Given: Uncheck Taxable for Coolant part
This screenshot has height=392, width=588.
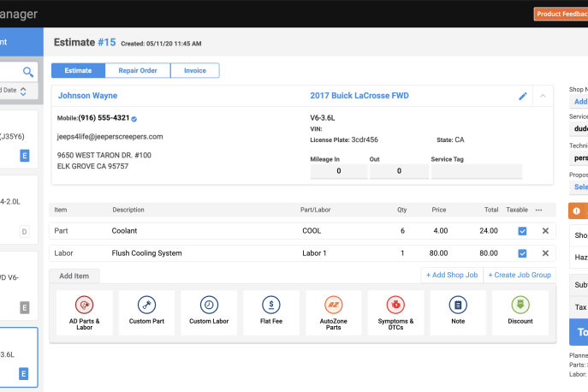Looking at the screenshot, I should click(522, 230).
